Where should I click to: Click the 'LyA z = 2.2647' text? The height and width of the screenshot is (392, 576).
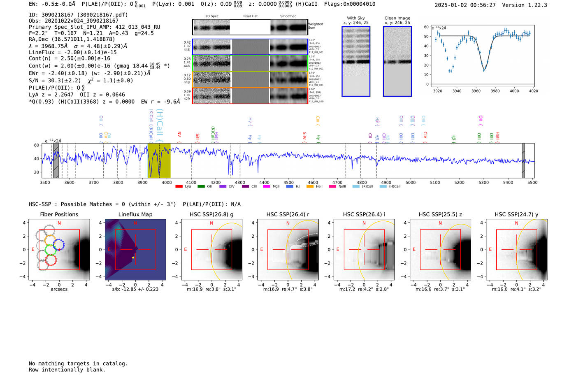(51, 95)
